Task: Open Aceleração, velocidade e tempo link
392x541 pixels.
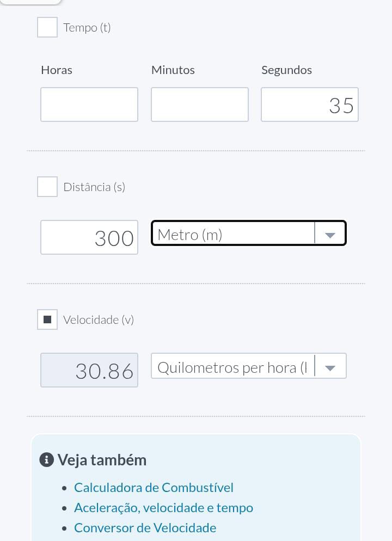Action: (x=163, y=507)
